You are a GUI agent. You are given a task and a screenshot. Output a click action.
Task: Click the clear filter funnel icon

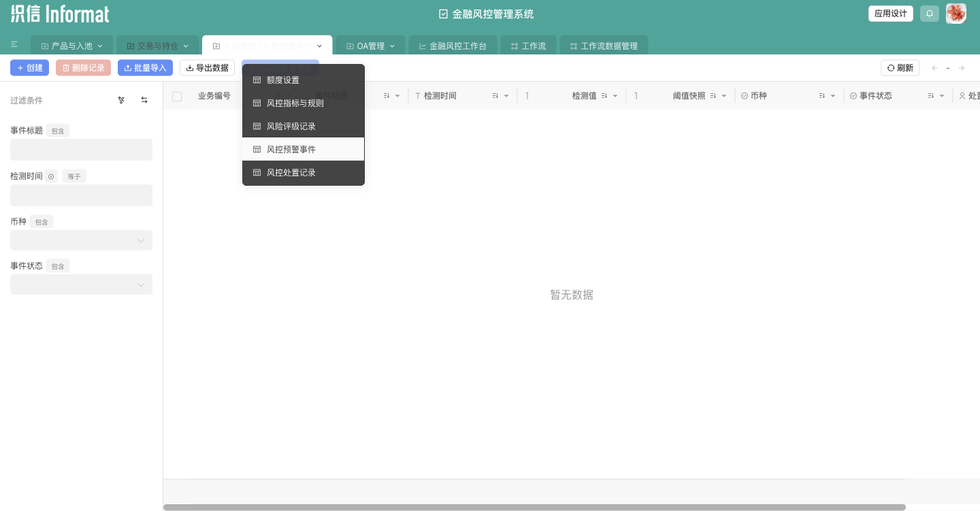click(x=121, y=100)
